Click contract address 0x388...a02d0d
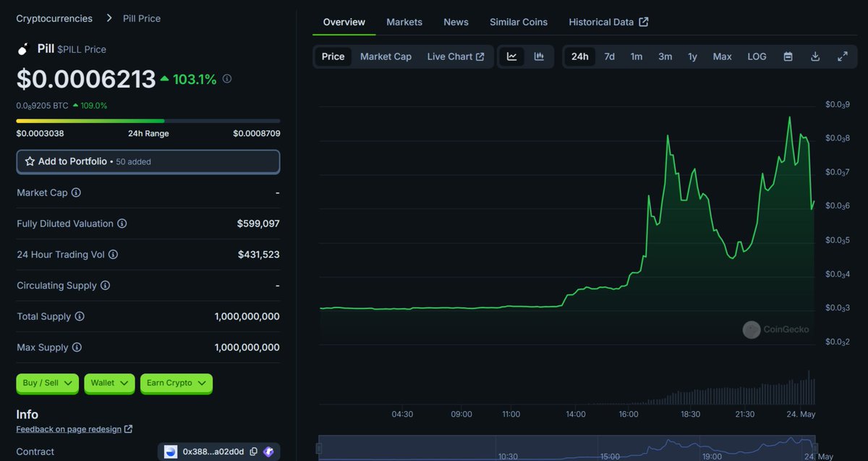This screenshot has width=868, height=461. (x=214, y=452)
